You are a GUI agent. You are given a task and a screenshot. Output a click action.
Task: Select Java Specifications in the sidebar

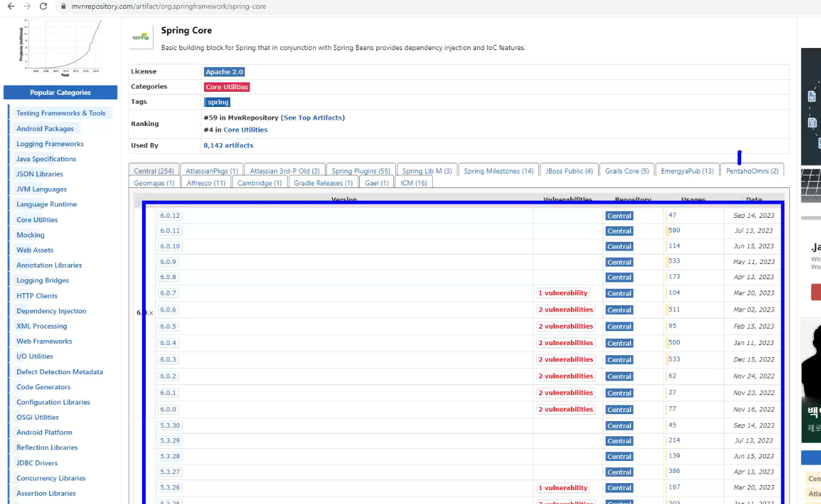(x=46, y=159)
